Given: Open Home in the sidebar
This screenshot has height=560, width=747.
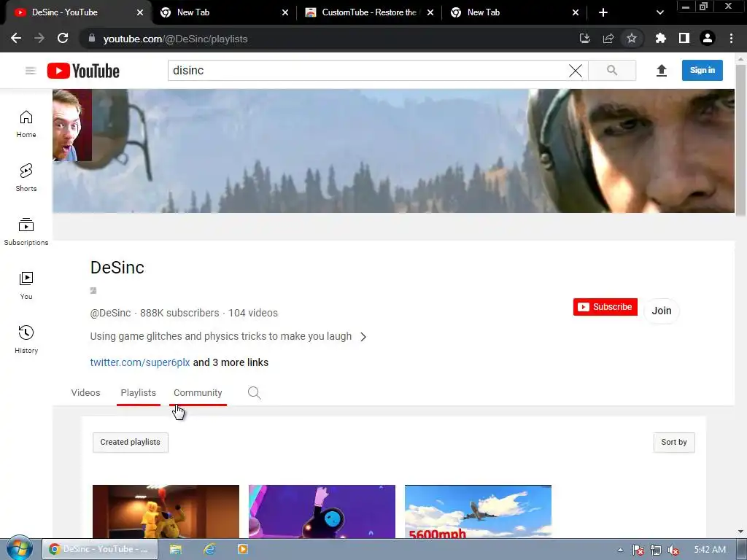Looking at the screenshot, I should 26,124.
